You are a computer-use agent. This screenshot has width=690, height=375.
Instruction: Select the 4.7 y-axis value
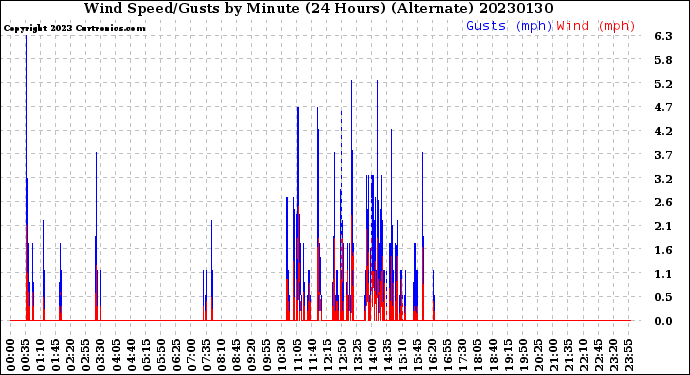pos(663,107)
